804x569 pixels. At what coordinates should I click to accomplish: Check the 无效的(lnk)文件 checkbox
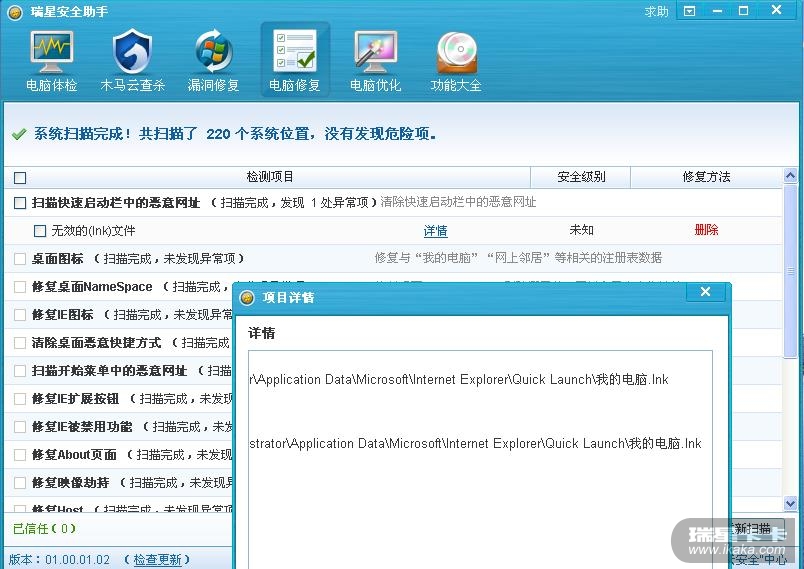[40, 231]
